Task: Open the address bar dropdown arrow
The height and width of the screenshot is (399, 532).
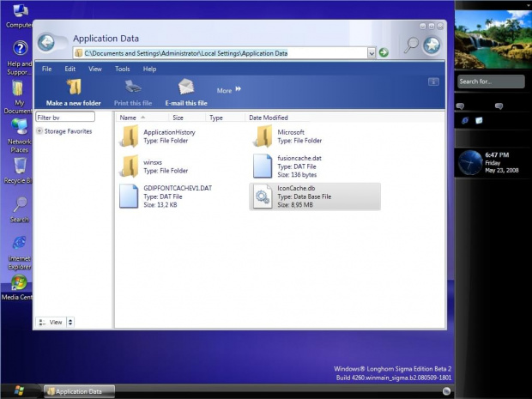Action: click(x=372, y=53)
